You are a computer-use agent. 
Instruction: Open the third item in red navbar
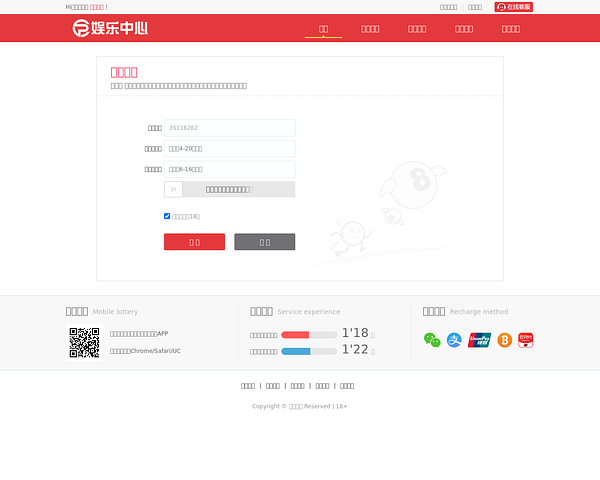tap(417, 29)
